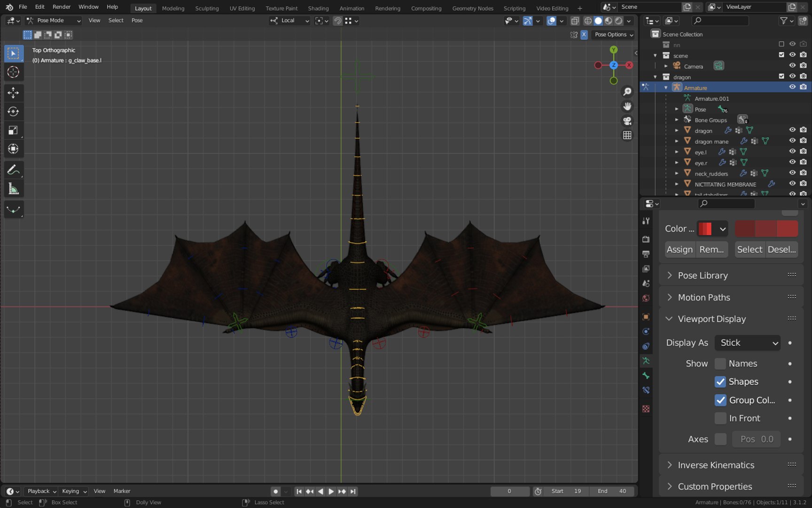Open the Output properties tab

[x=646, y=254]
